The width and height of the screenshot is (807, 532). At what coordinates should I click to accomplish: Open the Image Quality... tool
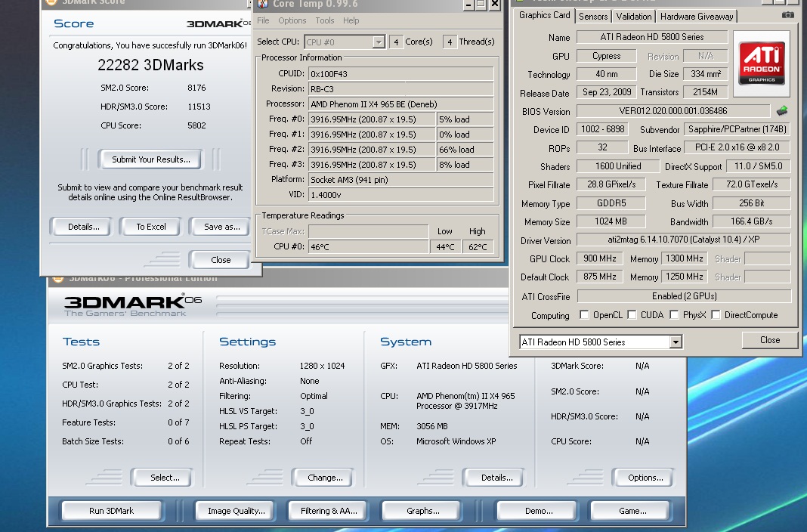237,511
